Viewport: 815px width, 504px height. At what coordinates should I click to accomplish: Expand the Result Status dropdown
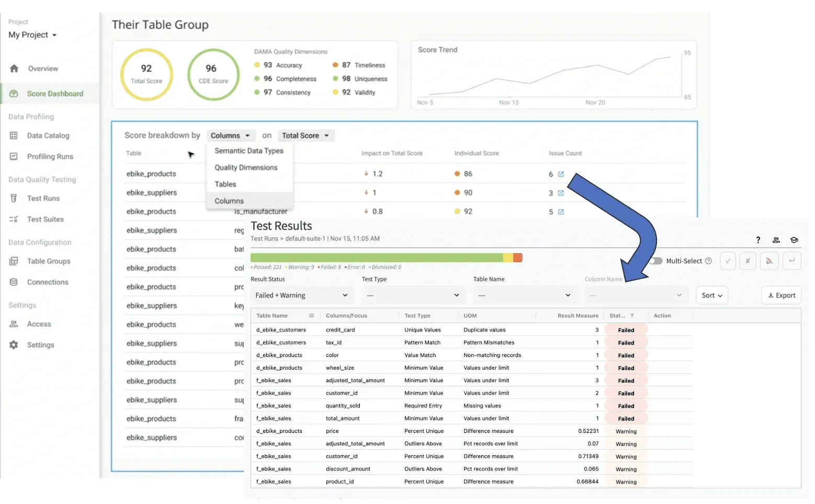(x=301, y=295)
